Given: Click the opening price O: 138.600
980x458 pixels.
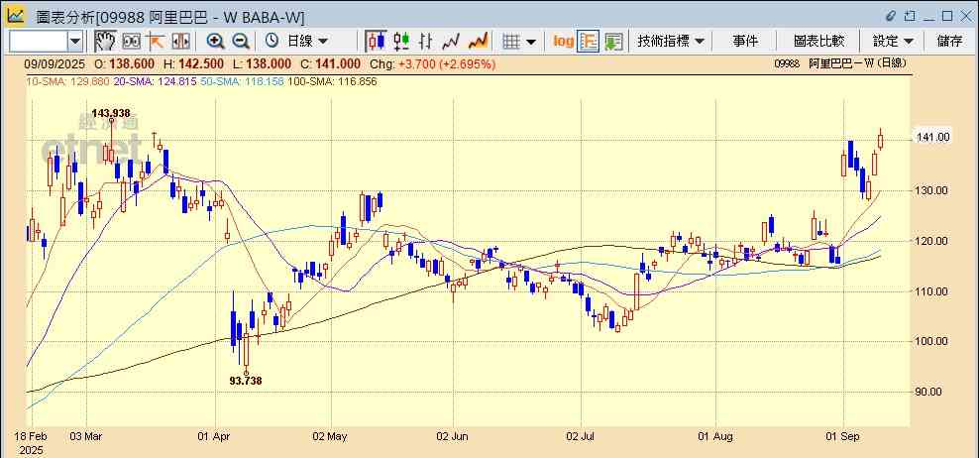Looking at the screenshot, I should tap(127, 63).
